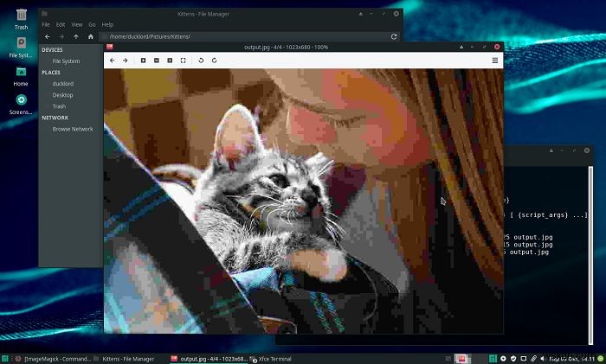The height and width of the screenshot is (364, 606).
Task: Click the green user icon at taskbar end
Action: [x=601, y=359]
